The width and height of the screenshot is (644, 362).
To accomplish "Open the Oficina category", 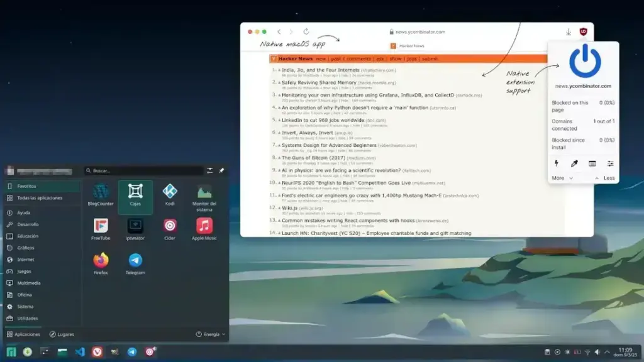I will [43, 295].
